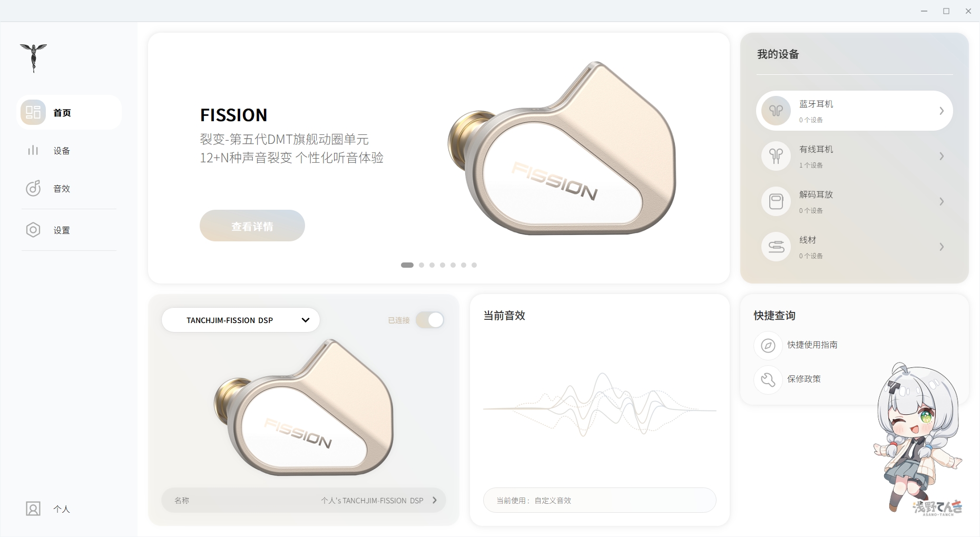
Task: Toggle the 已连接 connection switch
Action: point(430,320)
